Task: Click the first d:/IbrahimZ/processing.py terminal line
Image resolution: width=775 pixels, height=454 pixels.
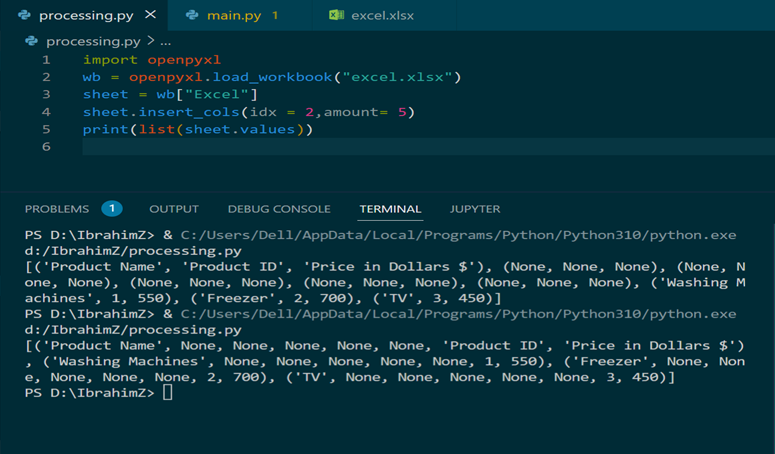Action: click(x=133, y=251)
